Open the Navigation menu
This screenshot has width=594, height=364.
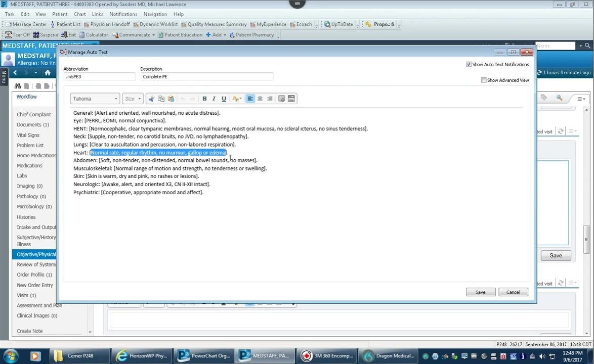click(x=155, y=14)
